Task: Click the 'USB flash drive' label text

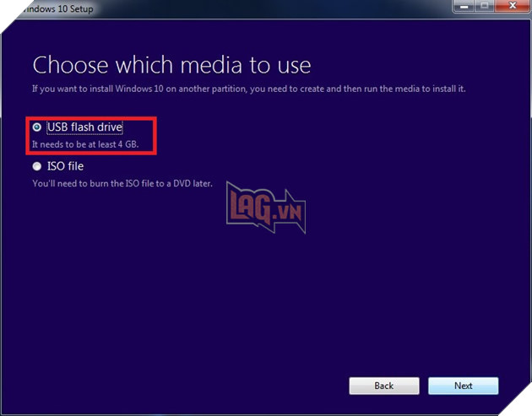Action: coord(84,127)
